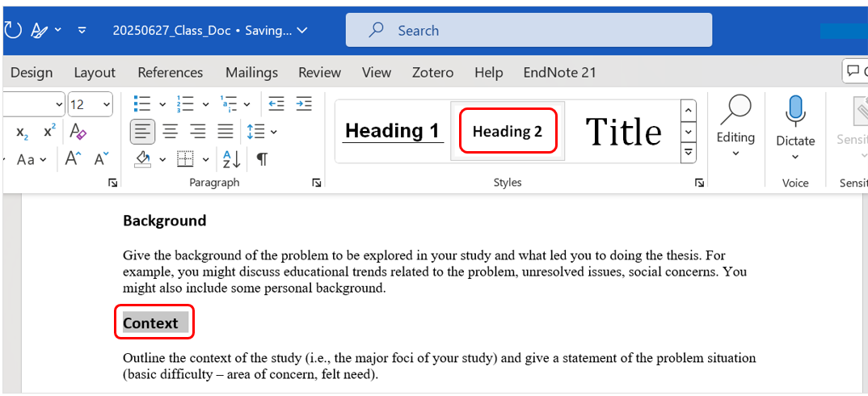Expand the Styles gallery more arrow
868x396 pixels.
point(689,151)
